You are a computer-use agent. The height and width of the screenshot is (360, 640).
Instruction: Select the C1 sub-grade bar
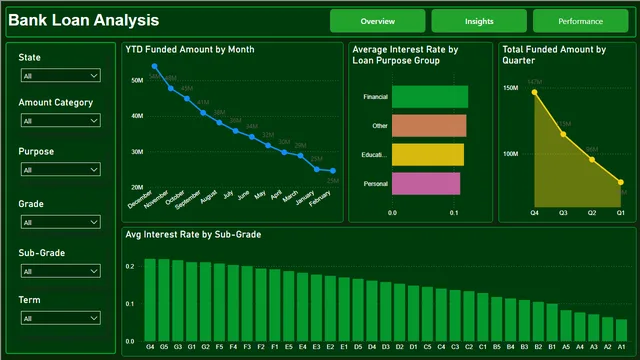(483, 317)
